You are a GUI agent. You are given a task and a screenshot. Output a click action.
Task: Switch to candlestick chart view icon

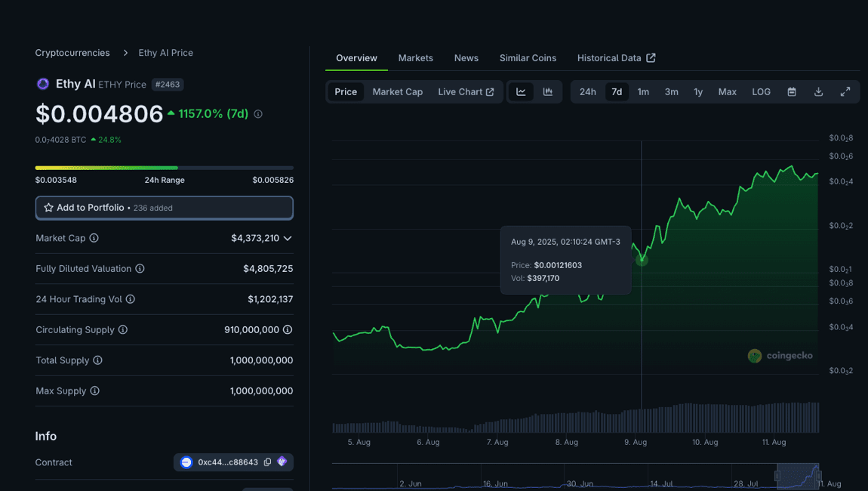(548, 91)
